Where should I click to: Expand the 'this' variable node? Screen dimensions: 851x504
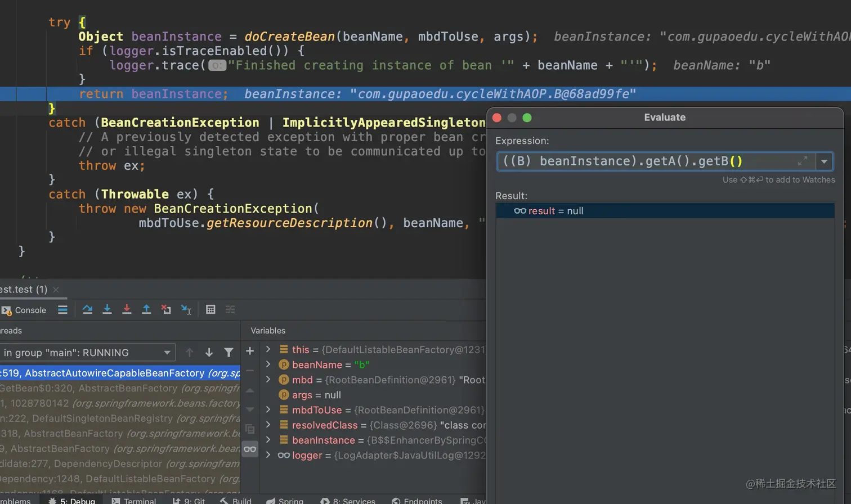[x=268, y=349]
